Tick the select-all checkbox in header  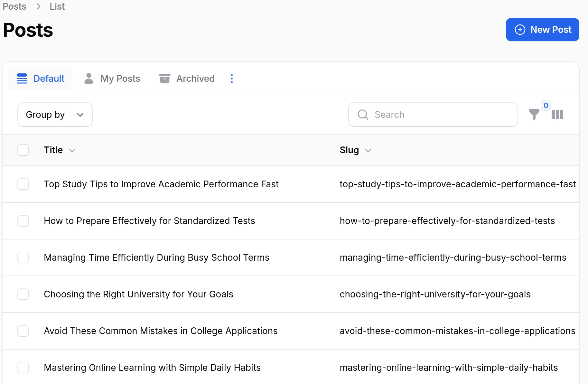point(23,150)
